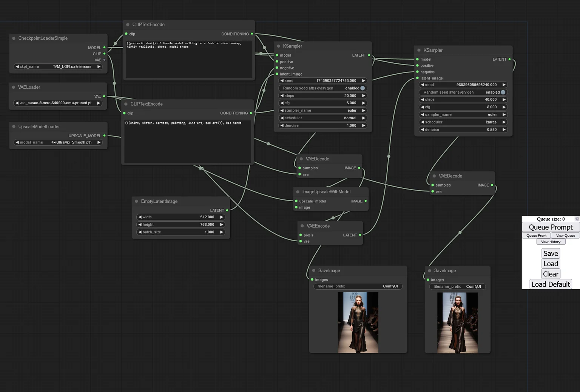
Task: Select the EmptyLatentImage node by its title
Action: tap(159, 201)
